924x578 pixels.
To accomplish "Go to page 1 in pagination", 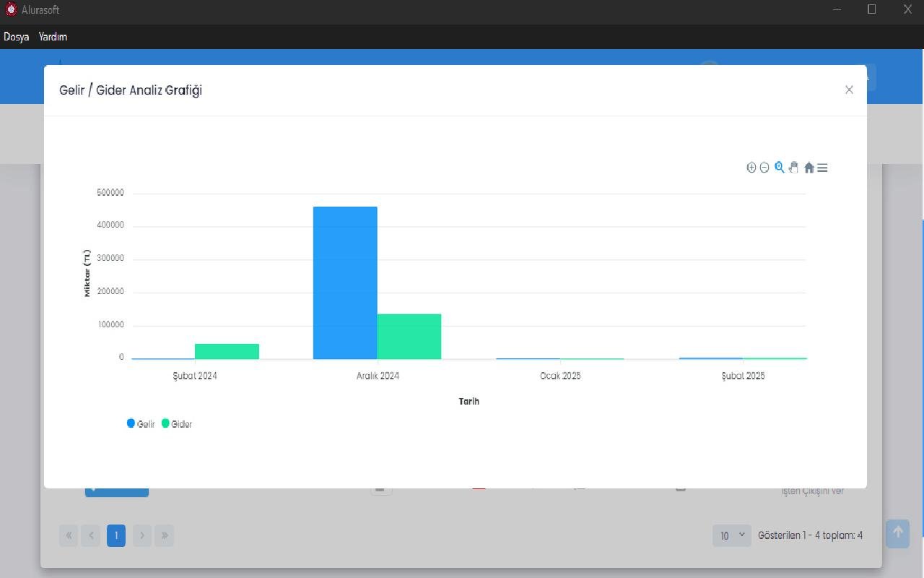I will (x=116, y=535).
